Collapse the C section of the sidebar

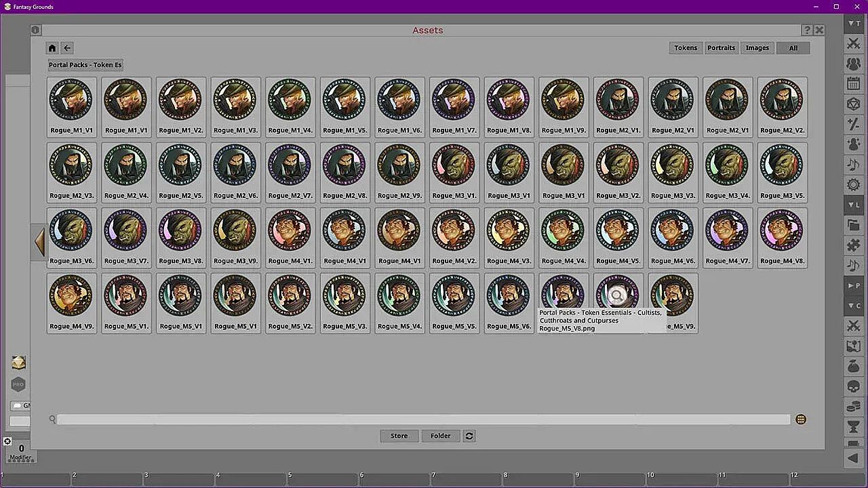click(x=854, y=306)
